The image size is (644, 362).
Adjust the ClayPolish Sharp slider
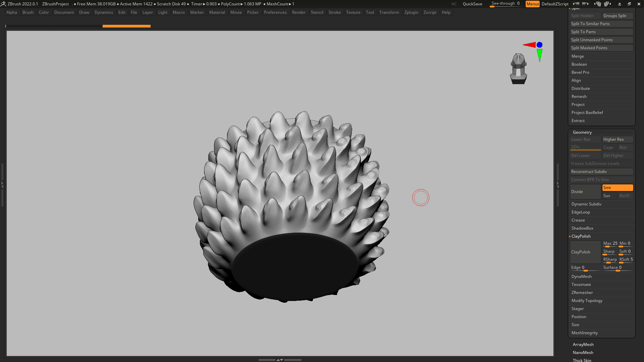tap(610, 252)
